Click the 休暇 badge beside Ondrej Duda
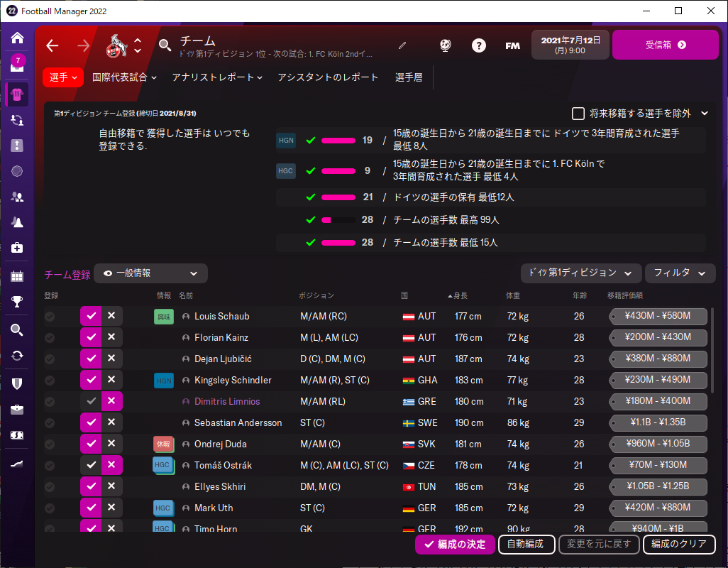 163,444
